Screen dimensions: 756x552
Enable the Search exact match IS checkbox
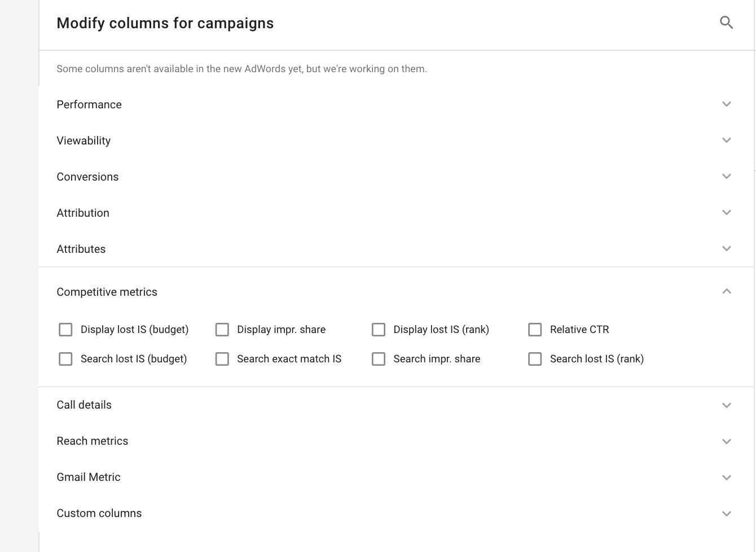pyautogui.click(x=222, y=359)
